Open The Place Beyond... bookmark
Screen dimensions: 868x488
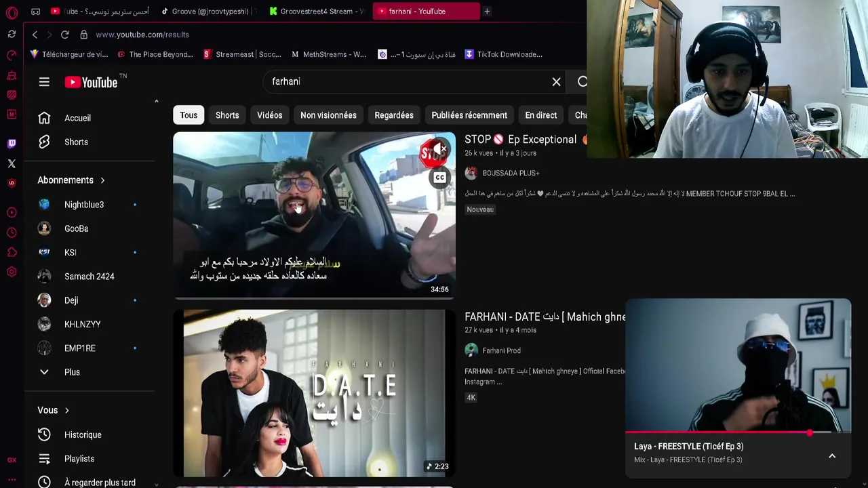pyautogui.click(x=155, y=54)
